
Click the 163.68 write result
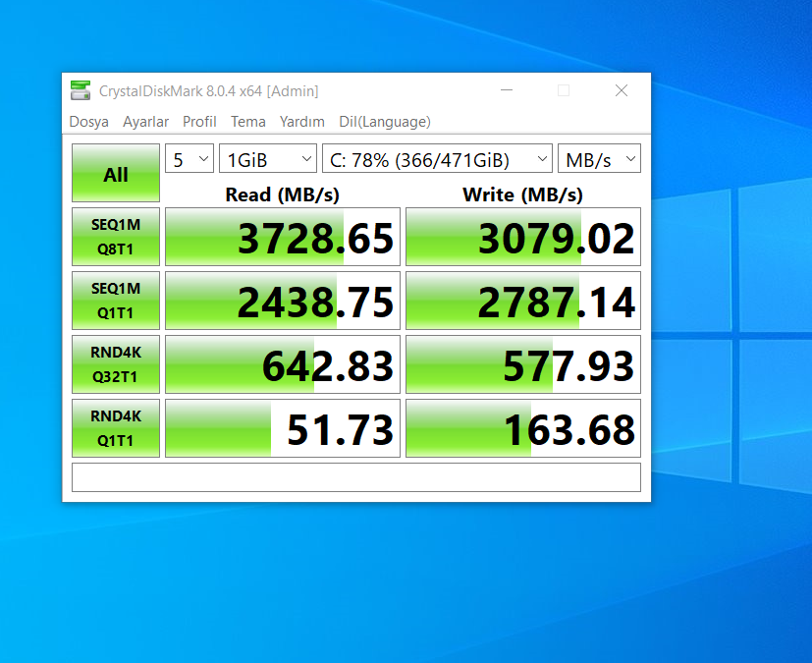(x=523, y=428)
